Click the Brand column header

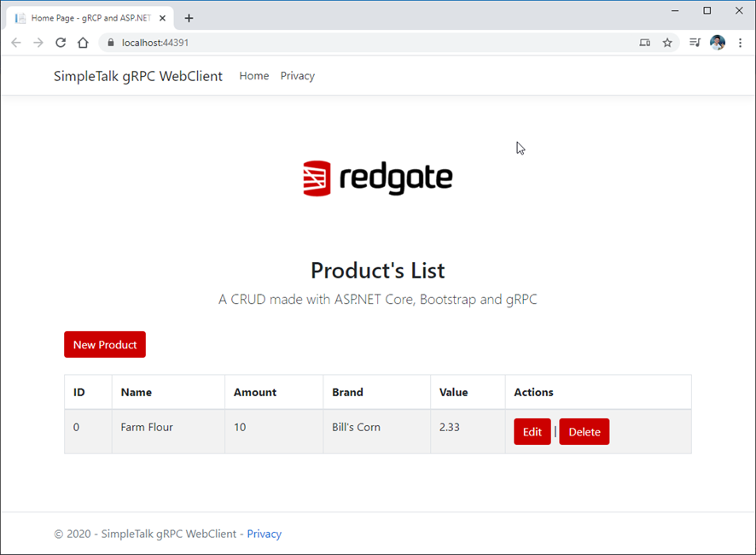click(x=376, y=393)
